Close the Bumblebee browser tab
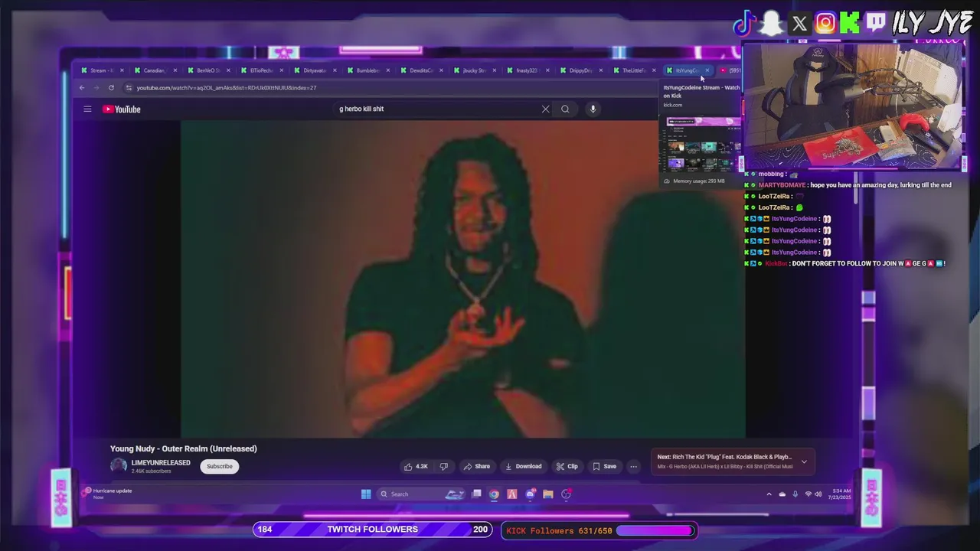The width and height of the screenshot is (980, 551). [387, 70]
